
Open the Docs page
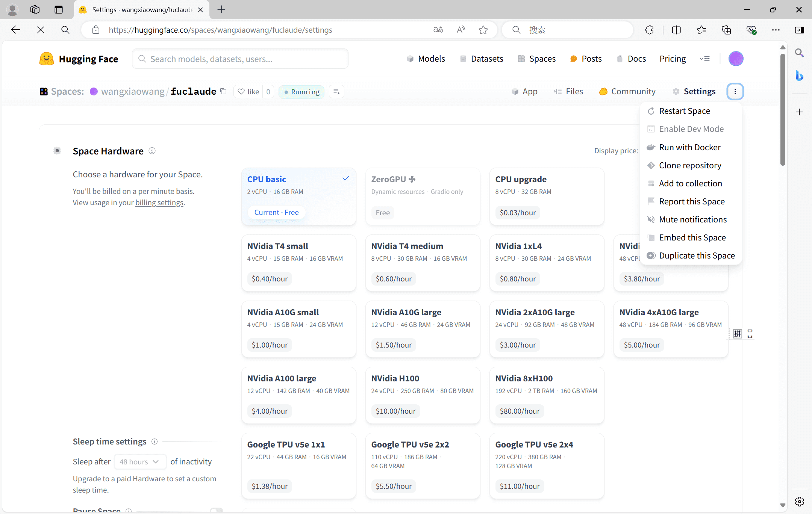coord(632,59)
